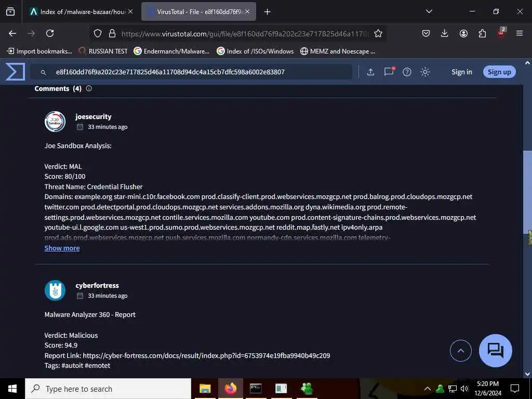Click the VirusTotal URL address bar
Viewport: 532px width, 399px height.
tap(245, 34)
